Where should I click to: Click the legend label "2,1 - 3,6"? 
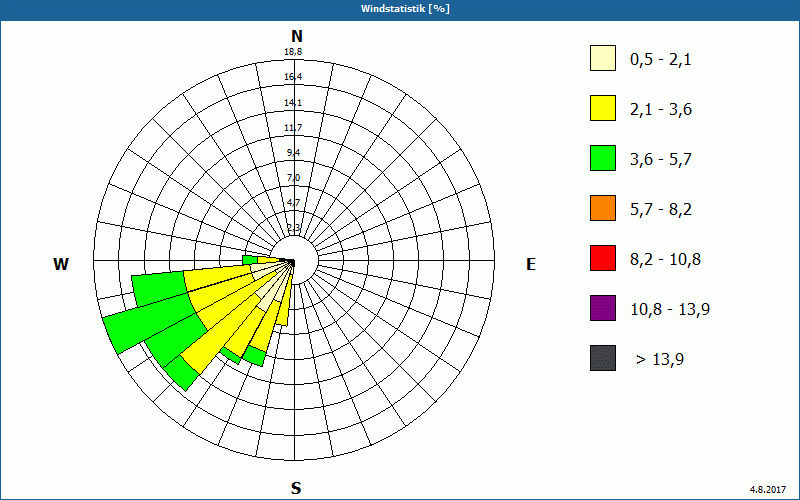pos(661,110)
